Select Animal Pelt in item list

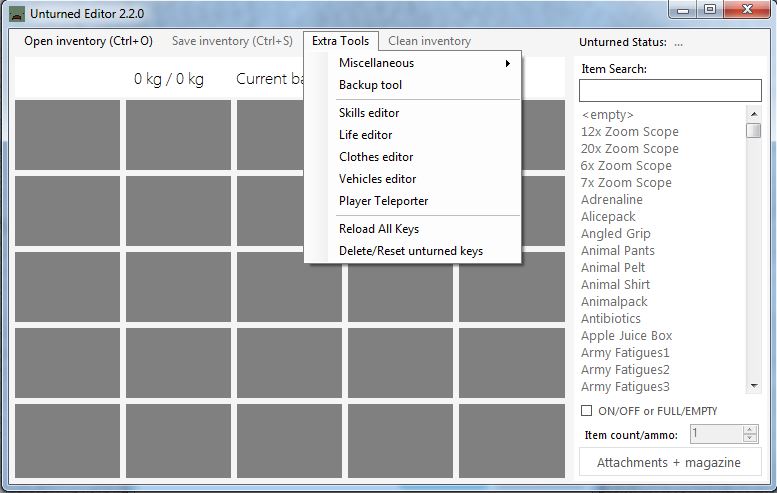(x=613, y=268)
